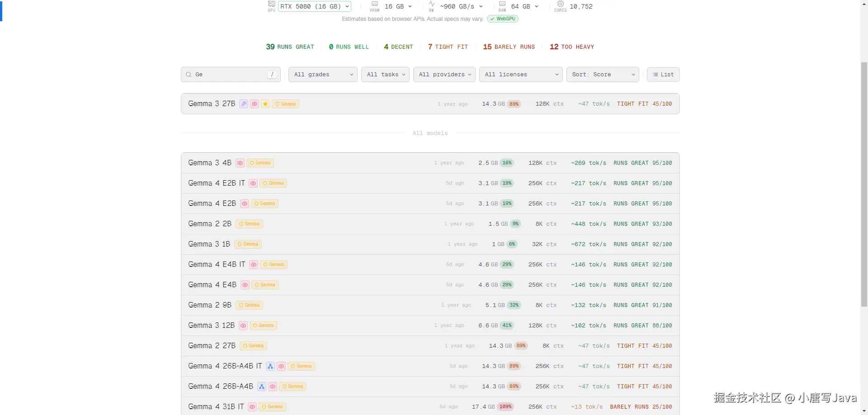The image size is (868, 415).
Task: Click the star icon on Gemma 3 27B
Action: [x=265, y=104]
